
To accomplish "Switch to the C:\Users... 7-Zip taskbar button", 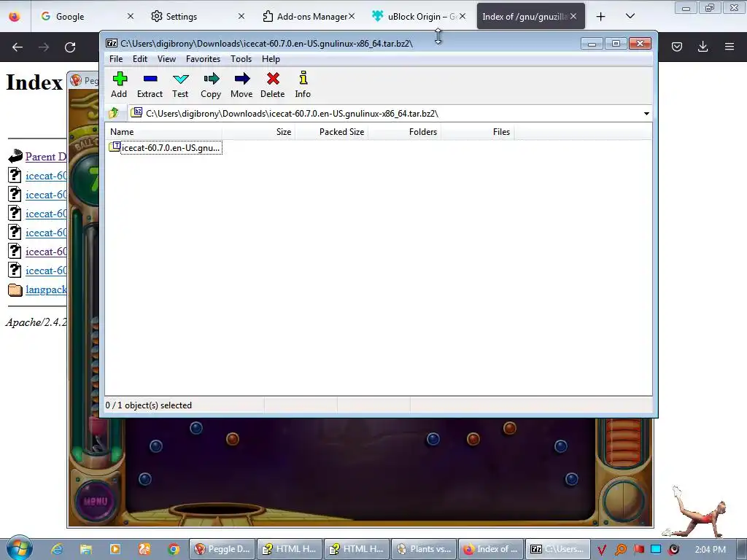I will pos(558,549).
